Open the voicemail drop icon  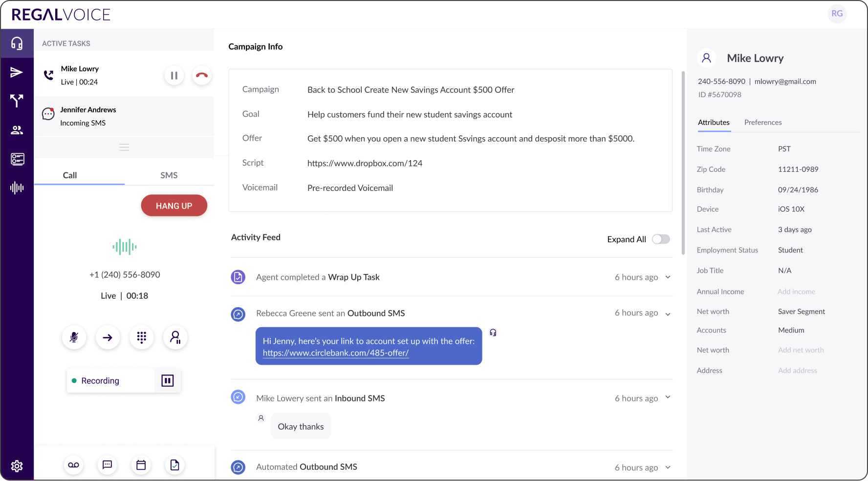point(74,465)
